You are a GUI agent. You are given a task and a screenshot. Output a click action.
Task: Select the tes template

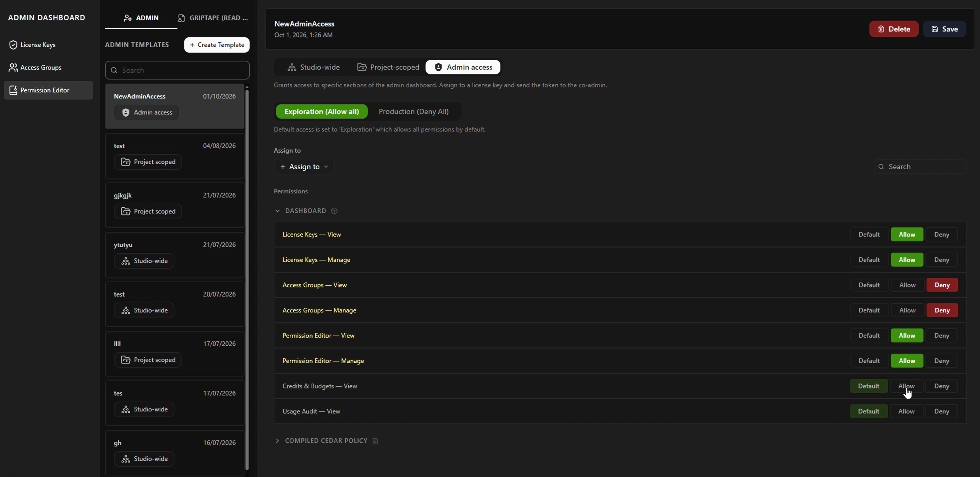click(175, 403)
